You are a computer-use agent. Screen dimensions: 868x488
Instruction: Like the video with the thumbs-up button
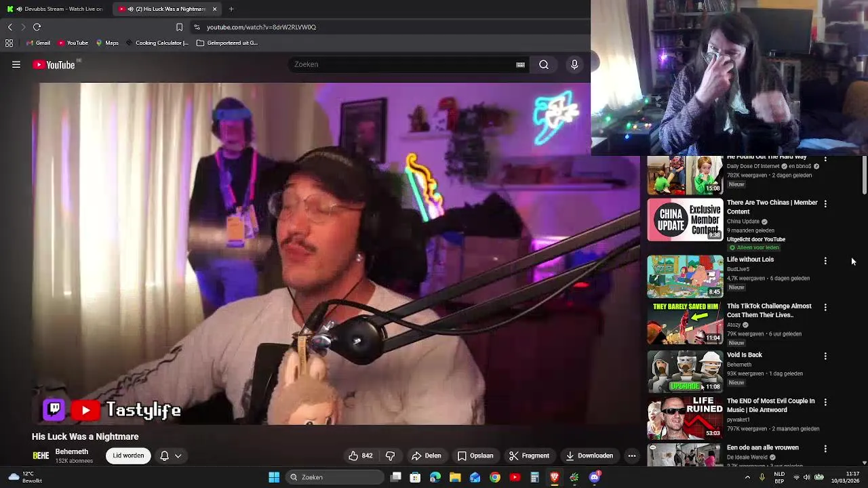360,455
